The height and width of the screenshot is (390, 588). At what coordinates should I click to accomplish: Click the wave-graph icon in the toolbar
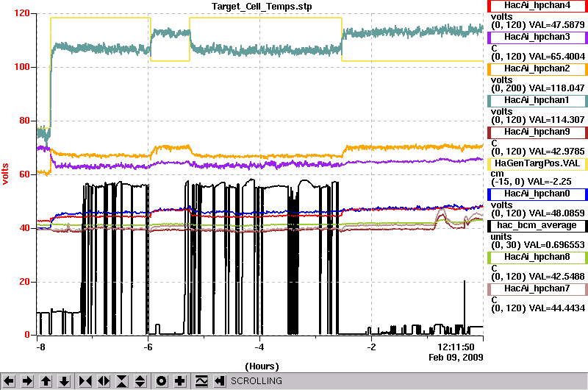[x=201, y=381]
